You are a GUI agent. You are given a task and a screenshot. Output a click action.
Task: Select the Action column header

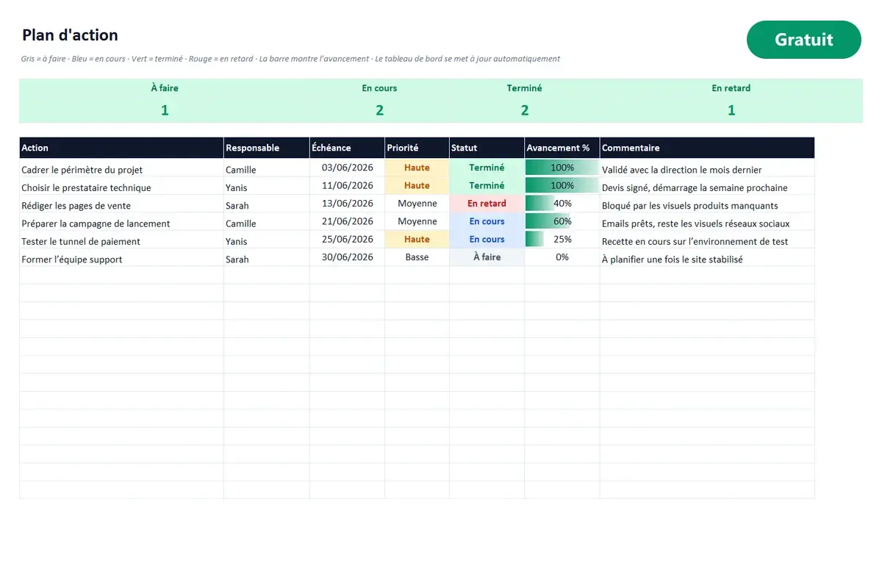click(x=121, y=148)
